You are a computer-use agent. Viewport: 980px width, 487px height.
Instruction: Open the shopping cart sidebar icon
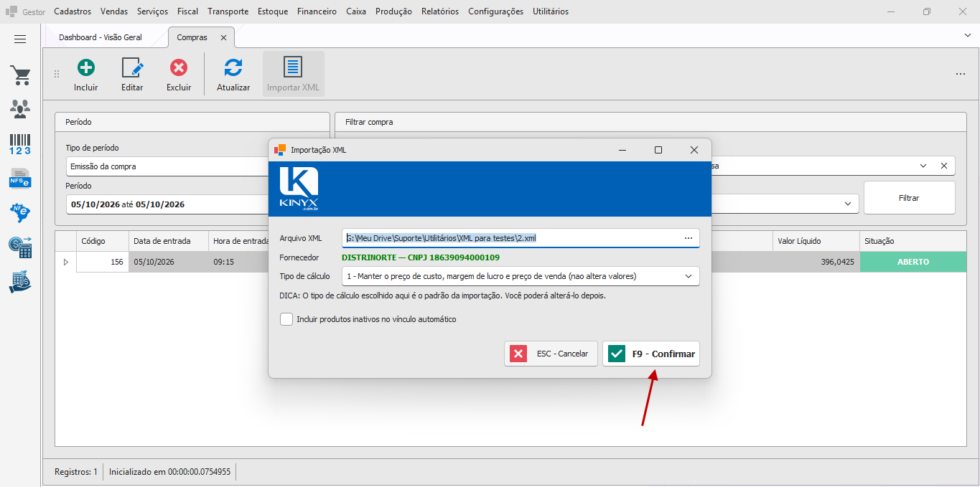20,75
